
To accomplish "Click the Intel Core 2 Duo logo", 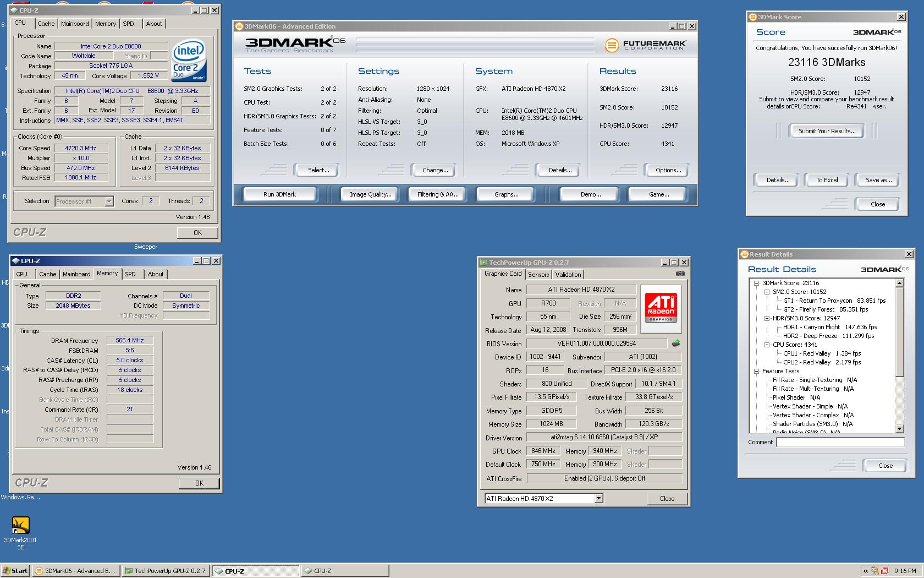I will point(188,60).
